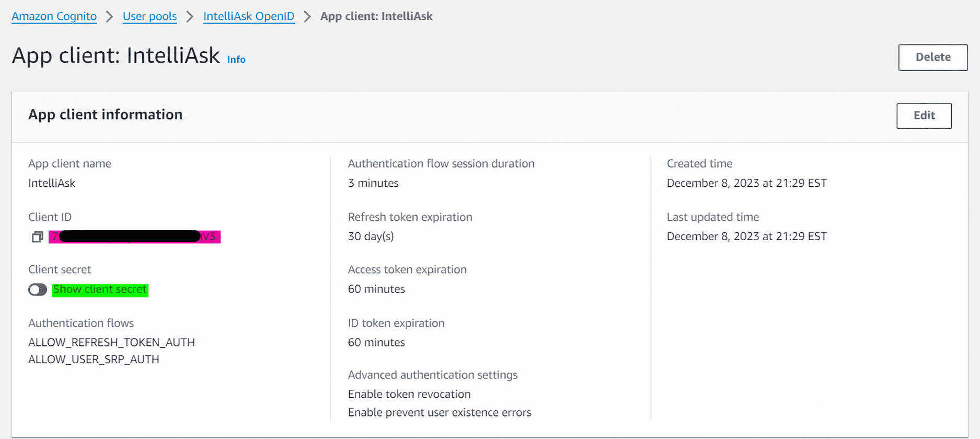Click the 'App client: IntelliAsk' page title
The height and width of the screenshot is (439, 980).
(x=116, y=55)
